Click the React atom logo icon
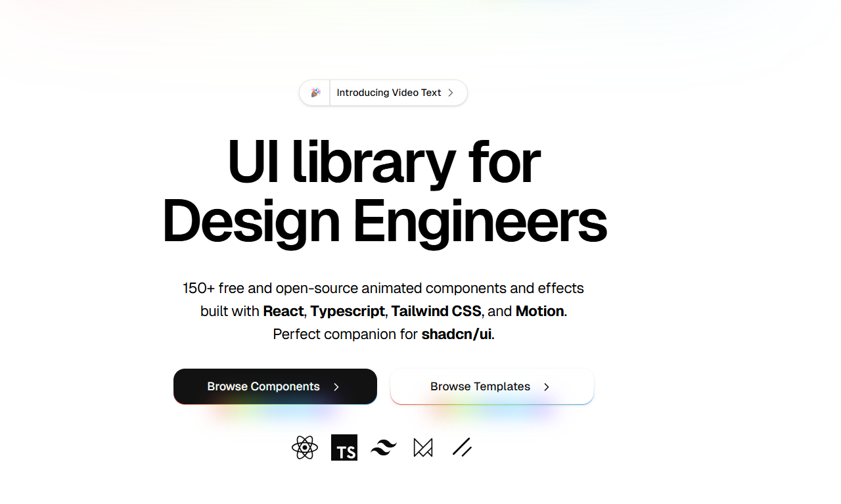The width and height of the screenshot is (841, 504). click(305, 447)
